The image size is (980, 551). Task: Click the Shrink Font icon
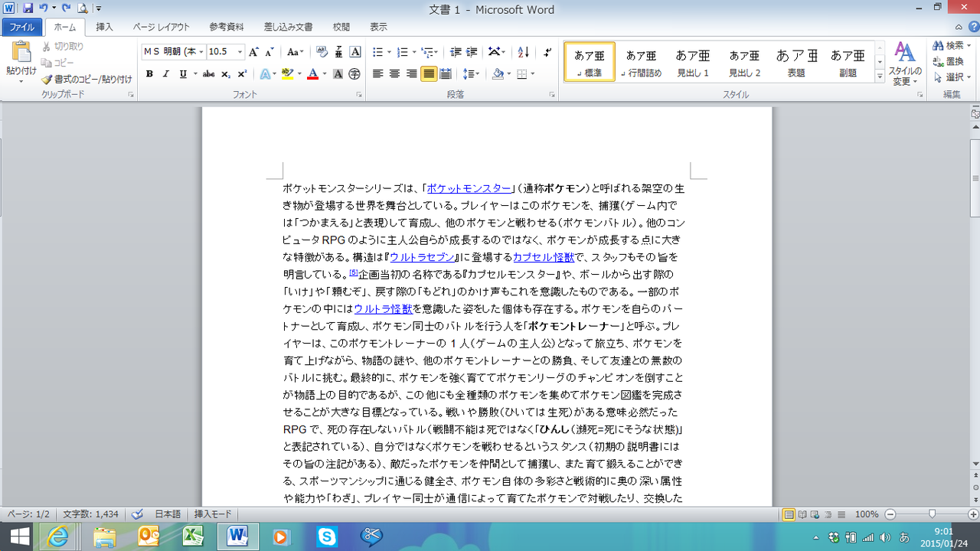tap(269, 52)
